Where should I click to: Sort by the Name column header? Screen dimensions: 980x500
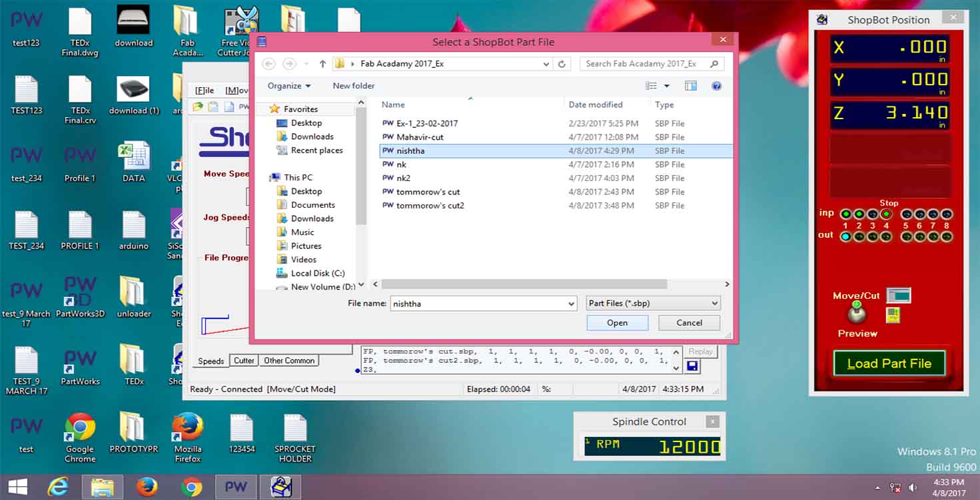pyautogui.click(x=393, y=105)
